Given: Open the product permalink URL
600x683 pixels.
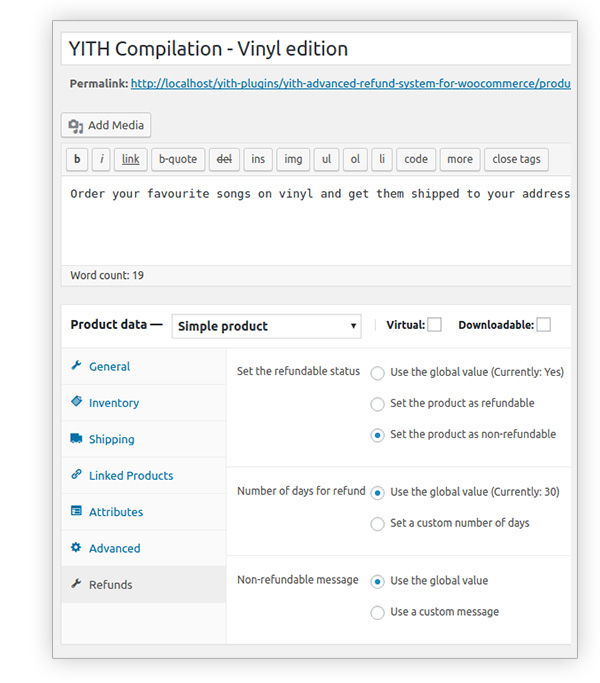Looking at the screenshot, I should (350, 84).
